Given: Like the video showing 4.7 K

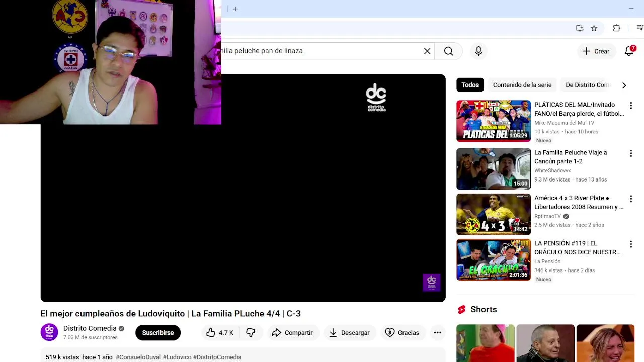Looking at the screenshot, I should 219,333.
